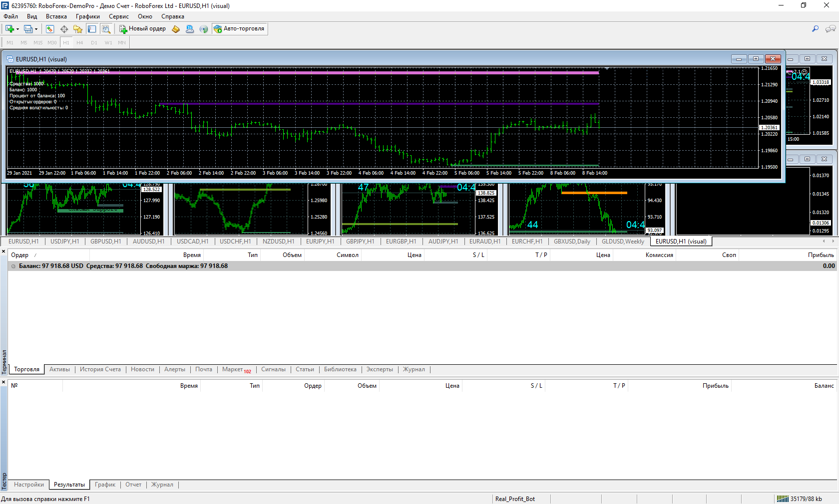Expand the new chart dropdown arrow
The width and height of the screenshot is (839, 504).
tap(17, 29)
